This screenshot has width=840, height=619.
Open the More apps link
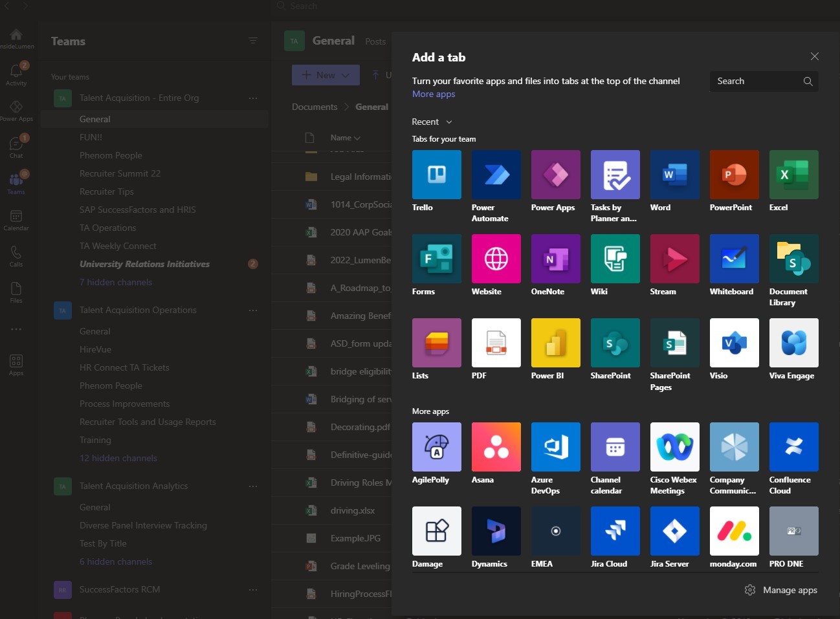tap(434, 94)
